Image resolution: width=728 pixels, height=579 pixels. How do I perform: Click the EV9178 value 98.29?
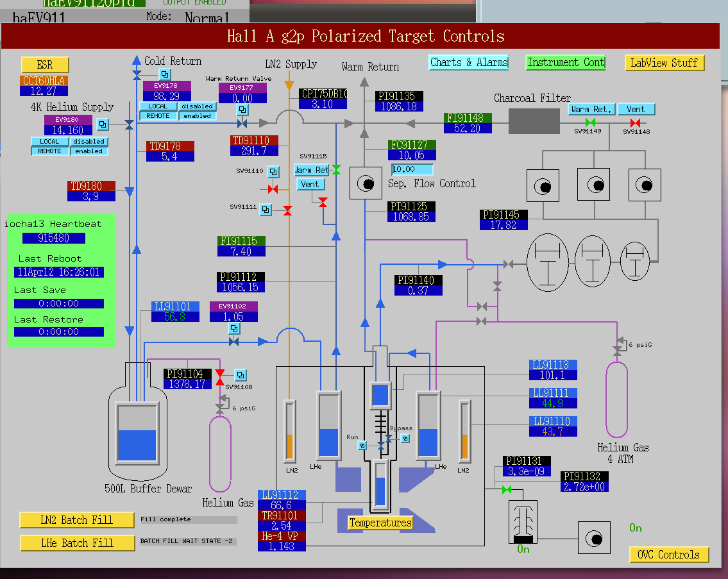pyautogui.click(x=167, y=96)
